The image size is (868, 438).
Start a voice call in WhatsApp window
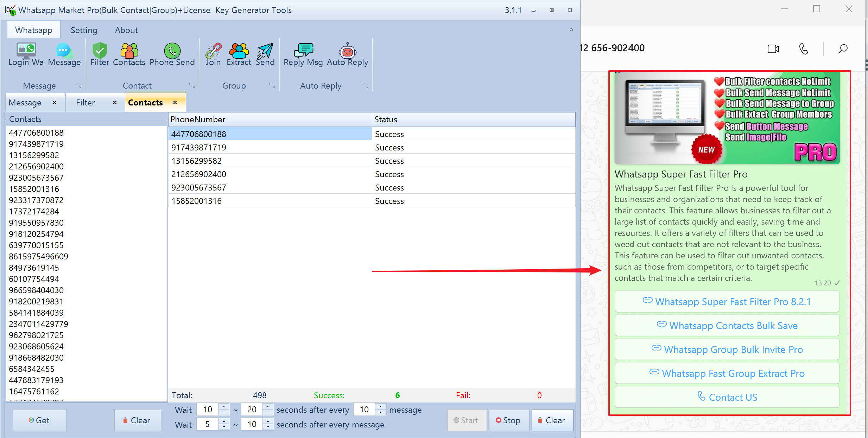click(804, 49)
